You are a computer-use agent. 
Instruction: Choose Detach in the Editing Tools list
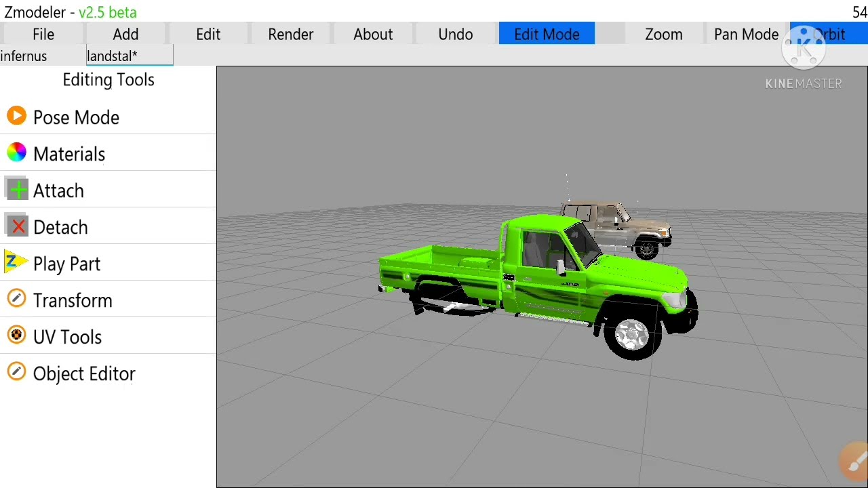[x=60, y=227]
